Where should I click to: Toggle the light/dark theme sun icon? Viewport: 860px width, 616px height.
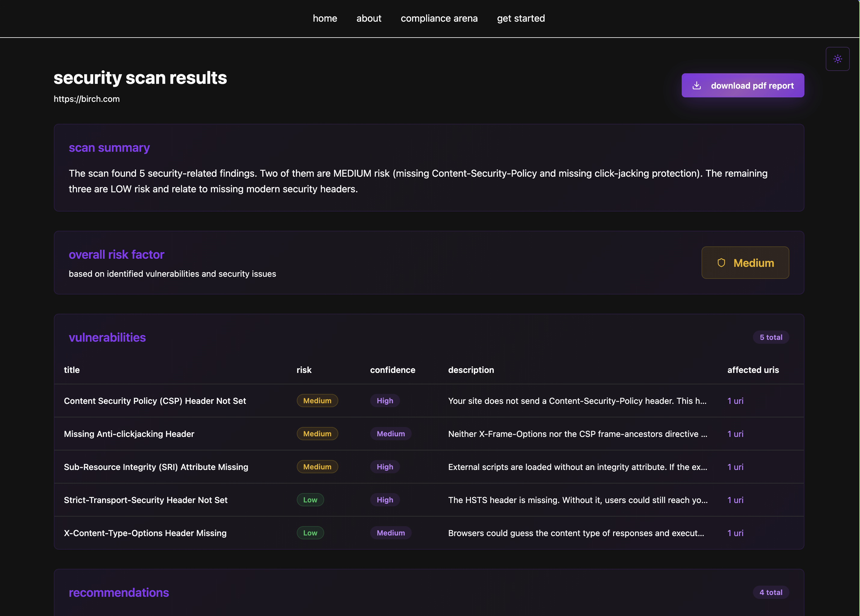[x=837, y=59]
